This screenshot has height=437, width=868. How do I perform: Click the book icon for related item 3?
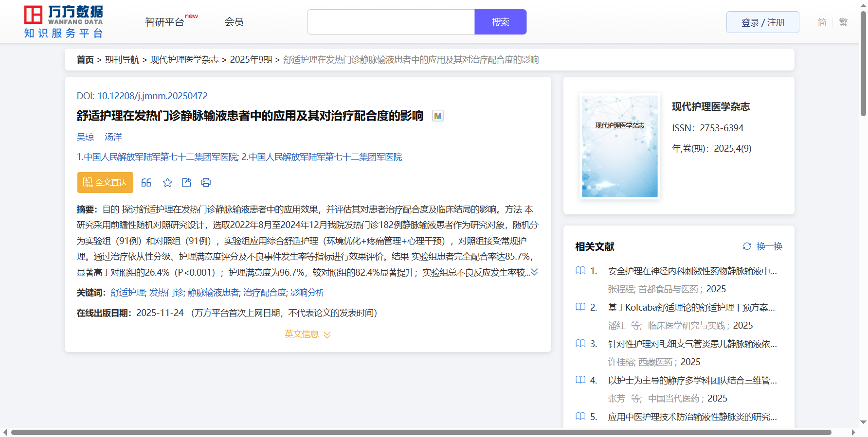[x=580, y=344]
